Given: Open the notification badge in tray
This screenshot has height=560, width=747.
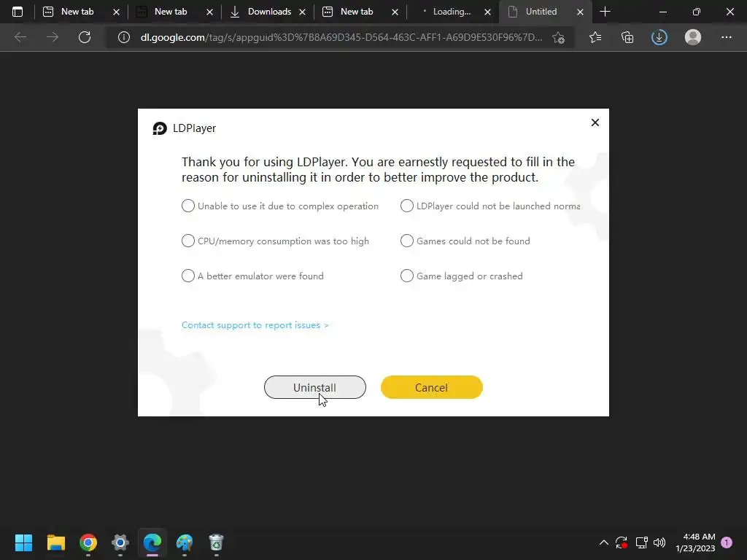Looking at the screenshot, I should [x=727, y=542].
